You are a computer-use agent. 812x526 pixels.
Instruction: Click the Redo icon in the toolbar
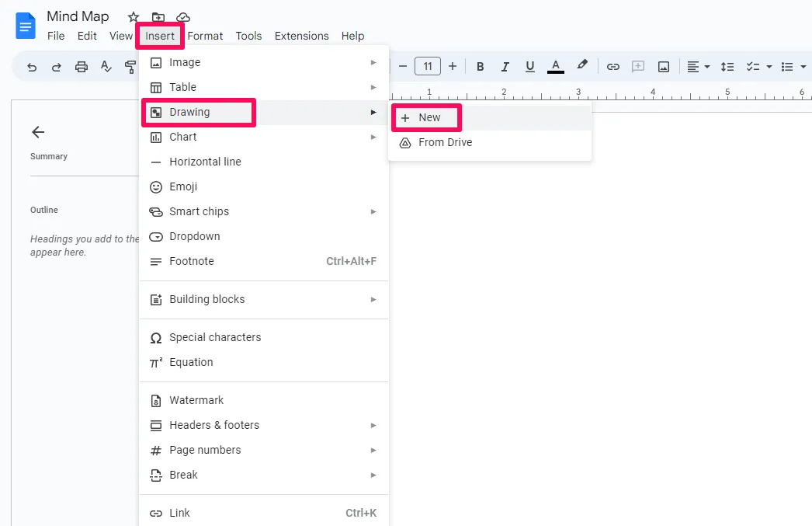56,66
